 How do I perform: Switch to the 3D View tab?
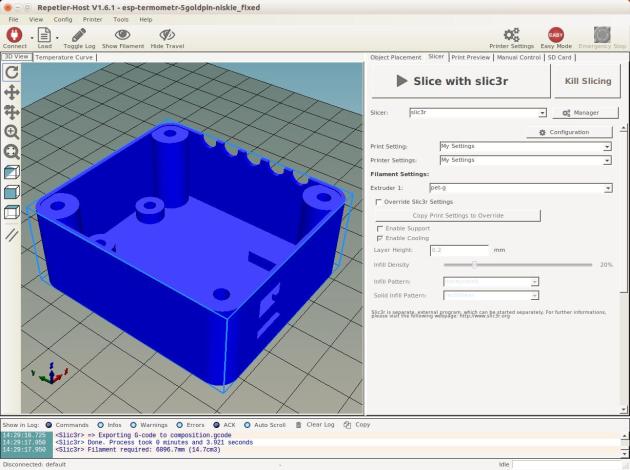tap(16, 57)
